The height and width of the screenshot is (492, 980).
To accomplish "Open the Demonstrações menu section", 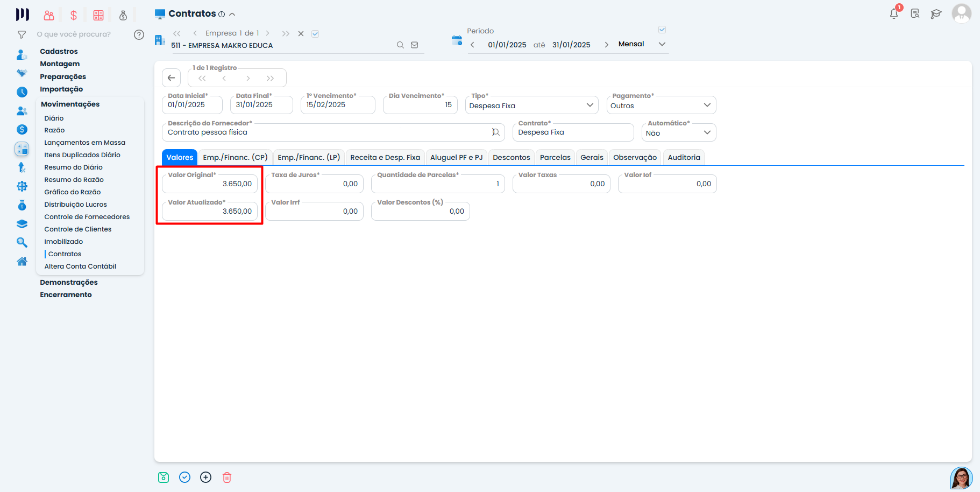I will [69, 282].
